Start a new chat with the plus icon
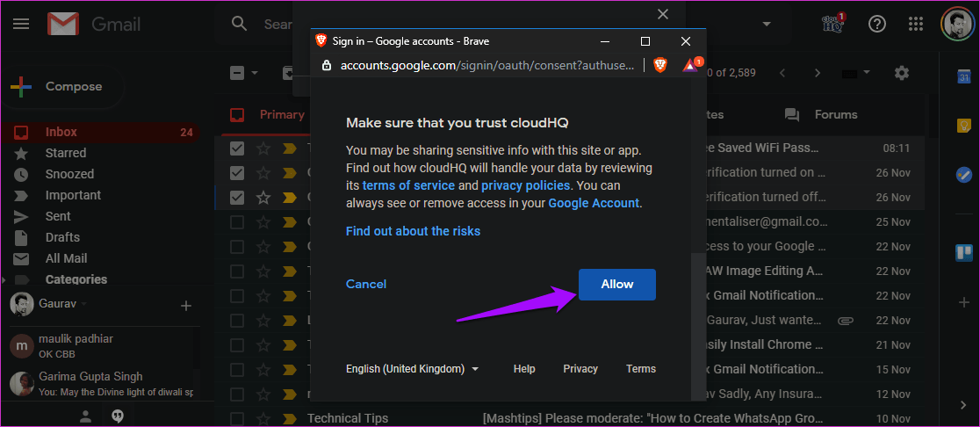 point(185,306)
